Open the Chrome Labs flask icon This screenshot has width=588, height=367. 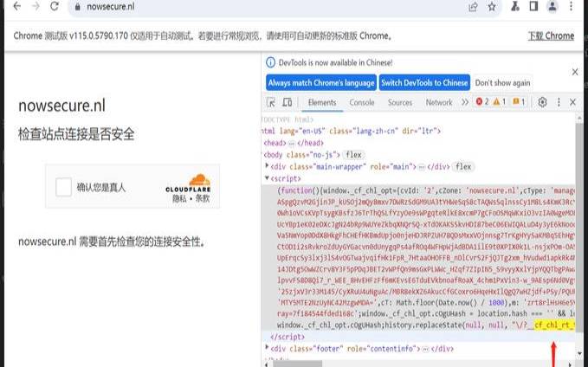515,6
